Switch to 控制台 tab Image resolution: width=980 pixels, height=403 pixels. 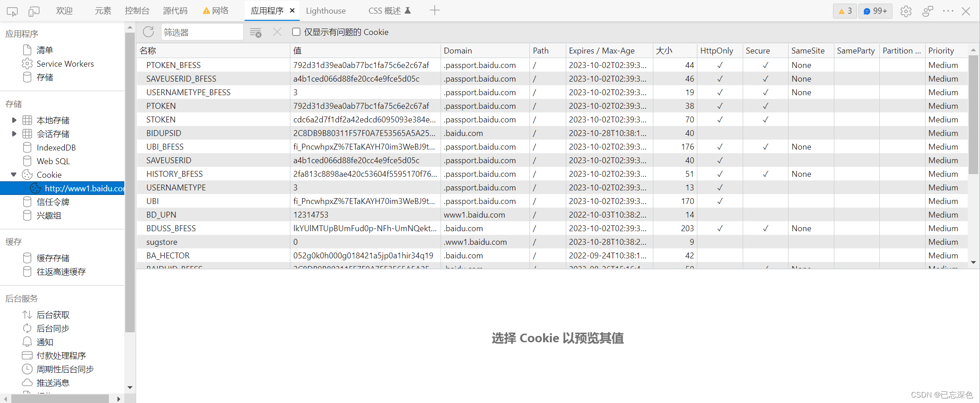[137, 10]
